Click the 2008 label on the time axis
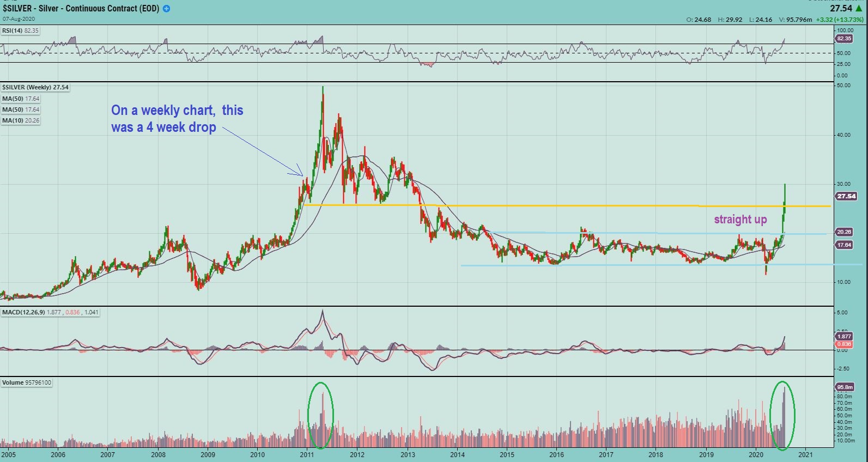Image resolution: width=868 pixels, height=462 pixels. tap(158, 455)
